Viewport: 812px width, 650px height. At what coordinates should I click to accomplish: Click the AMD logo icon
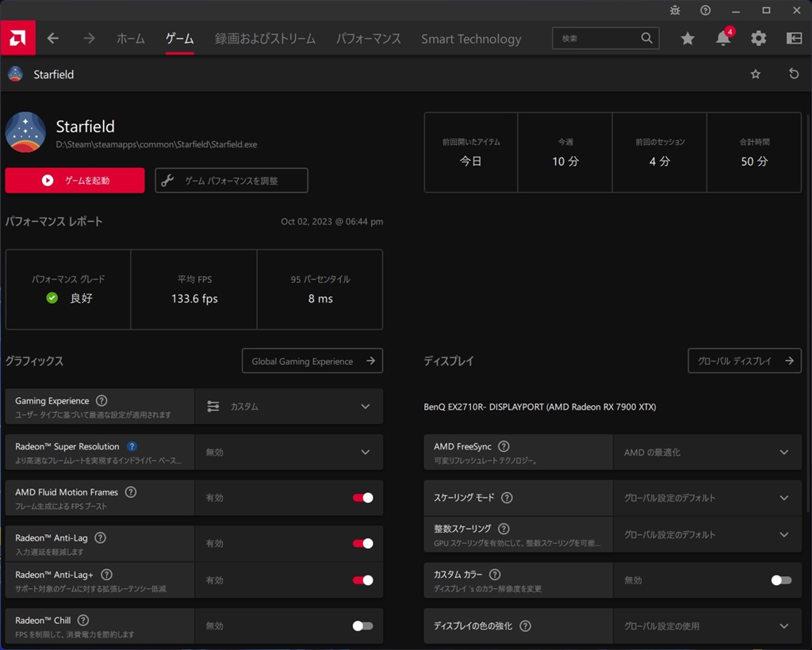pos(17,38)
